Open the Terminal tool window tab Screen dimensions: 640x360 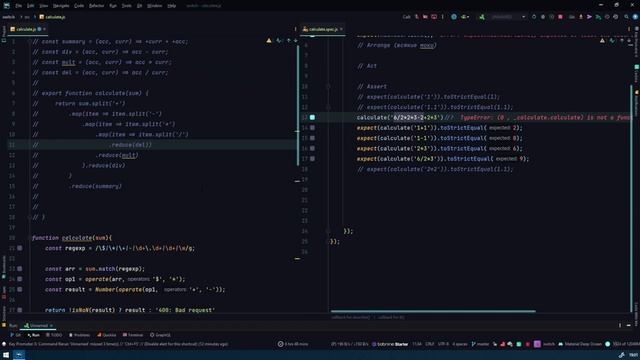(x=133, y=335)
